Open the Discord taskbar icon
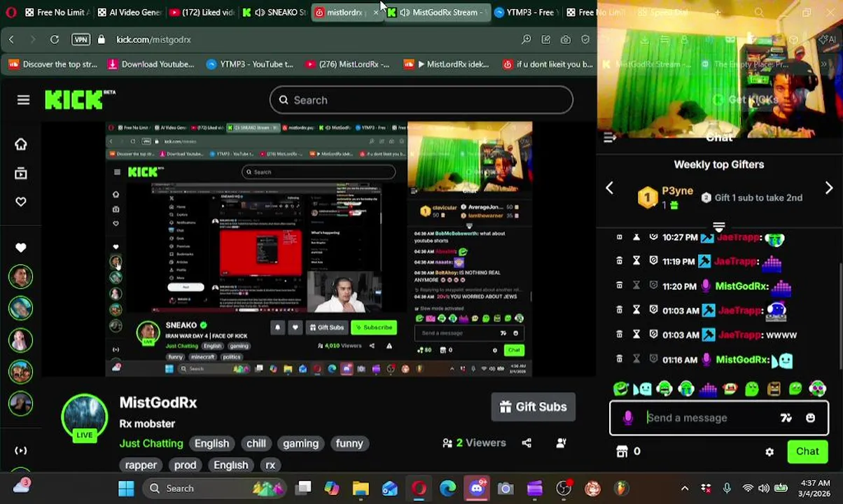 click(477, 488)
